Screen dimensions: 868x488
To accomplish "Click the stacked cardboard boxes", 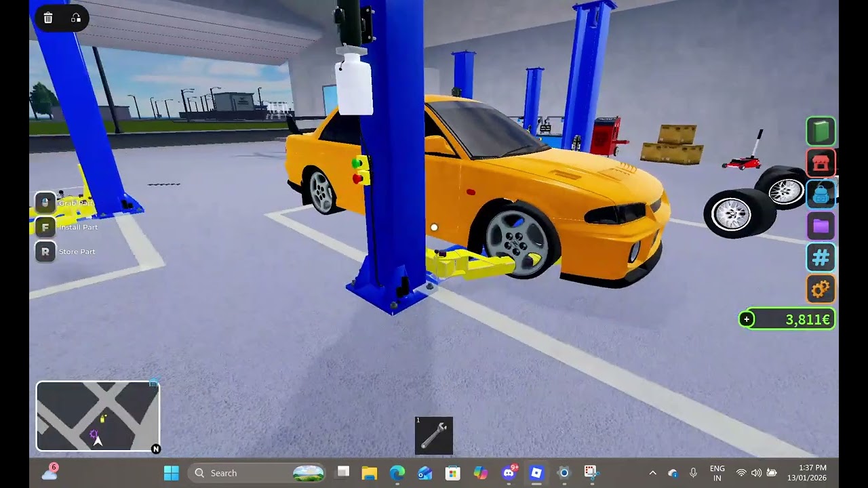I will click(671, 144).
